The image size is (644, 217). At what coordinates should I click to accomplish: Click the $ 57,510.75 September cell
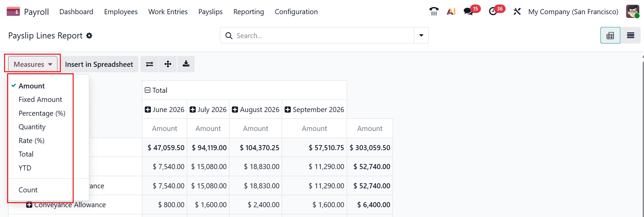(x=314, y=147)
